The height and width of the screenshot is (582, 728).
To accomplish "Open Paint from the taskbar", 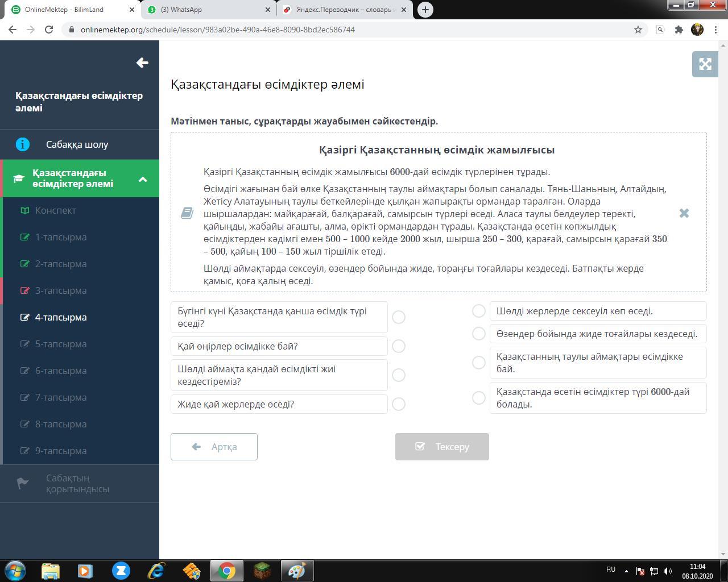I will pyautogui.click(x=297, y=570).
